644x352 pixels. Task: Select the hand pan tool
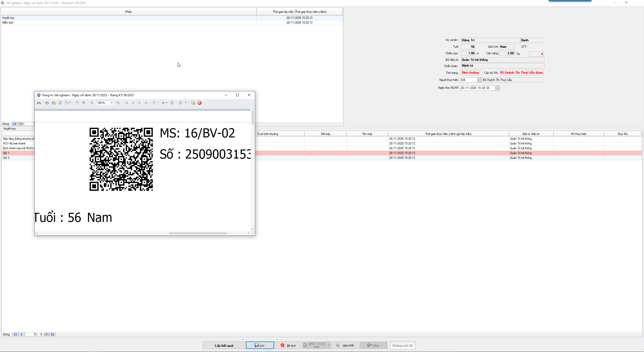pyautogui.click(x=77, y=103)
